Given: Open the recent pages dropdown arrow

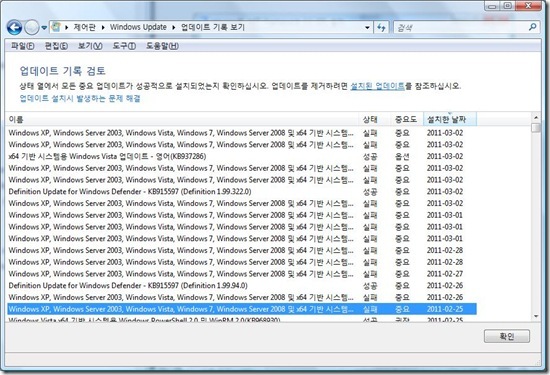Looking at the screenshot, I should [44, 28].
